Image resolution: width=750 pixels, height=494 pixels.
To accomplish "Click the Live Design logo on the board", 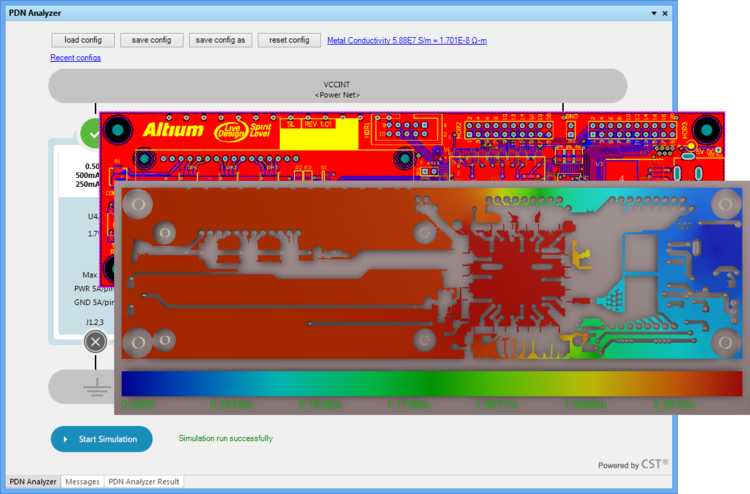I will click(x=232, y=132).
